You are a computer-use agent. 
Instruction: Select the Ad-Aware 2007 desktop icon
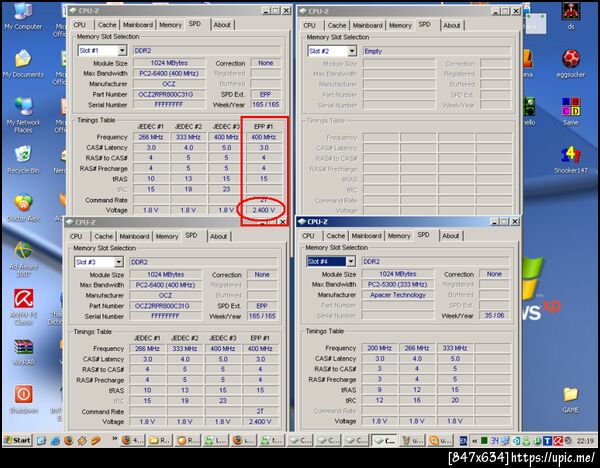click(23, 259)
